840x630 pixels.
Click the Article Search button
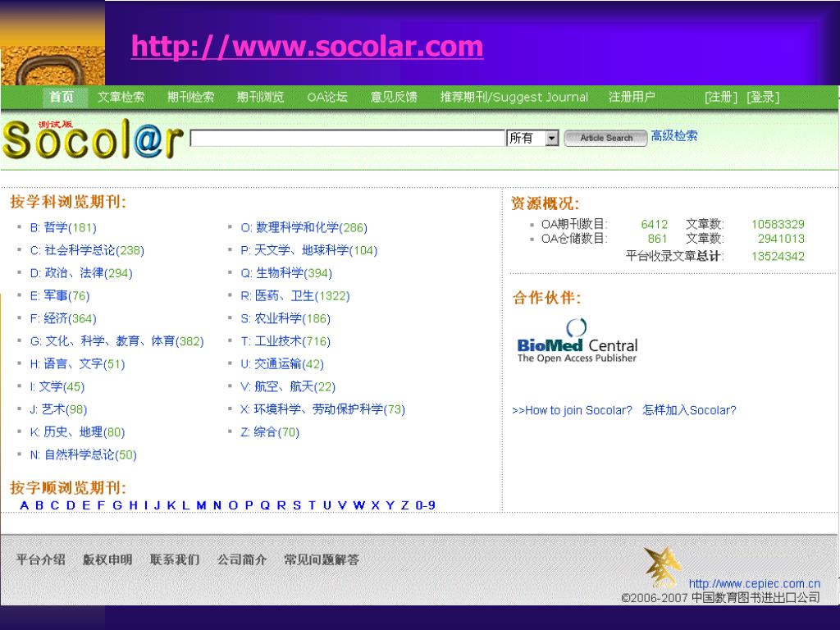[x=606, y=138]
